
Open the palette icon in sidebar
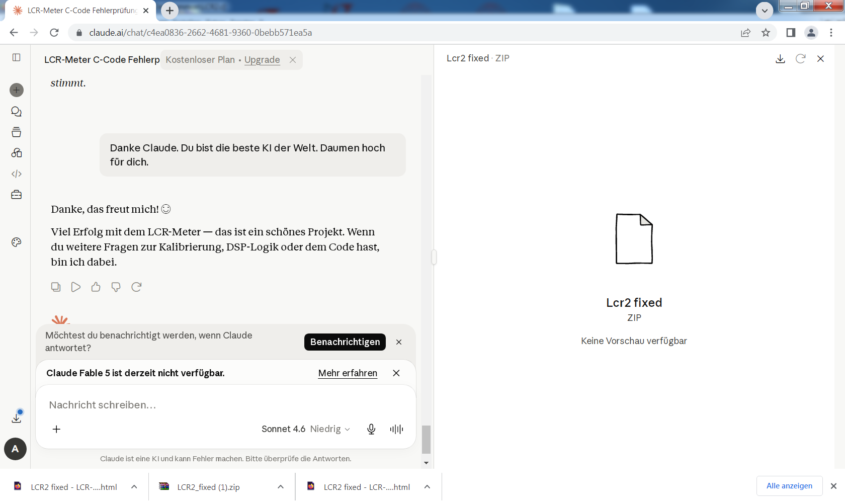click(17, 242)
